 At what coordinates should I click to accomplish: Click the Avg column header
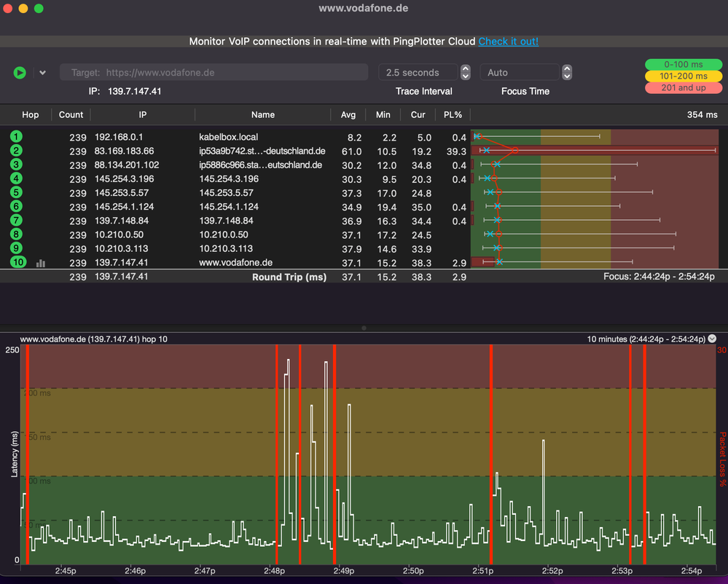tap(348, 114)
